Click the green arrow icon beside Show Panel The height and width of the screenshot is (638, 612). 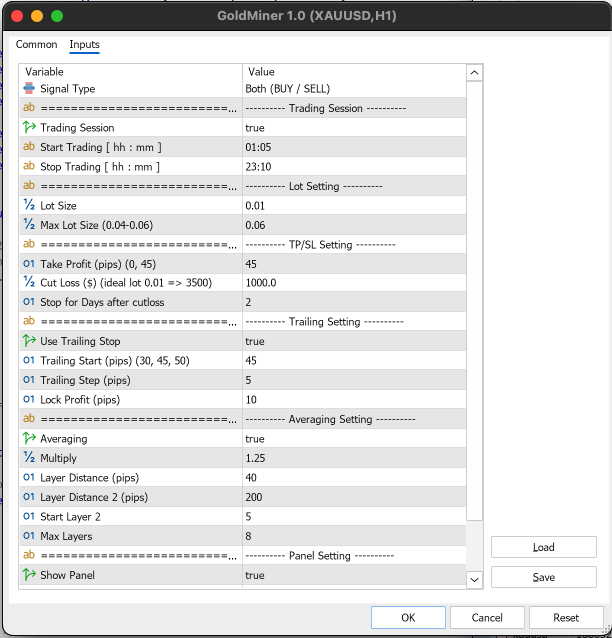coord(29,575)
